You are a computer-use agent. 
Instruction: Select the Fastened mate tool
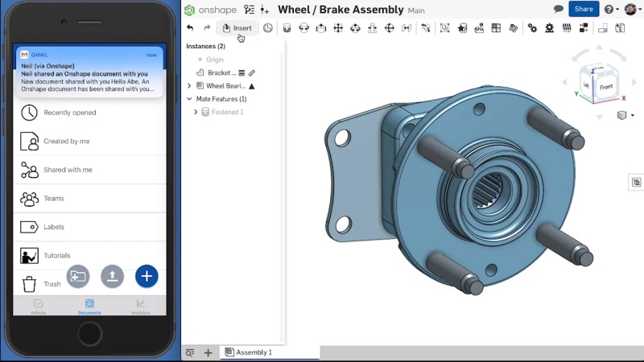point(287,28)
